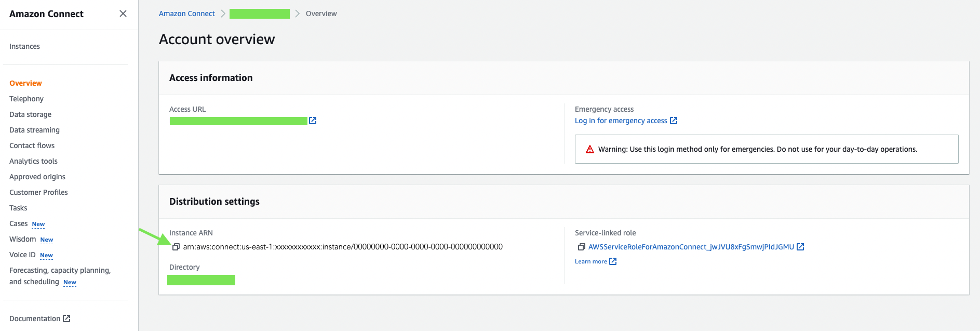The image size is (980, 331).
Task: Open Analytics tools page
Action: tap(33, 161)
